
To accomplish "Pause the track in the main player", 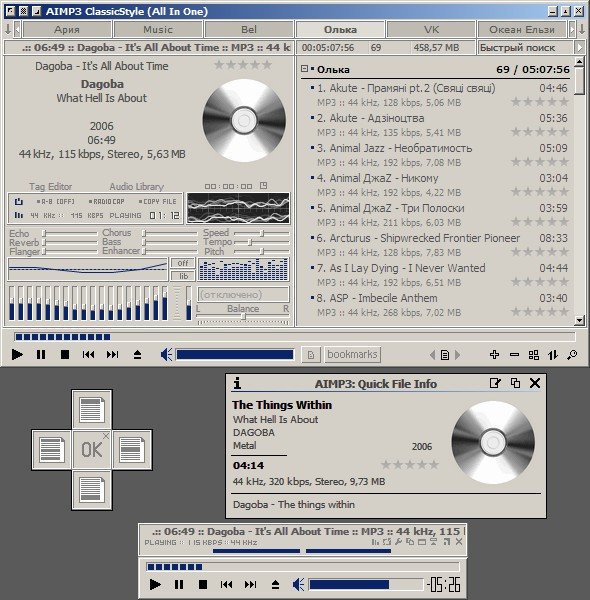I will click(x=41, y=355).
